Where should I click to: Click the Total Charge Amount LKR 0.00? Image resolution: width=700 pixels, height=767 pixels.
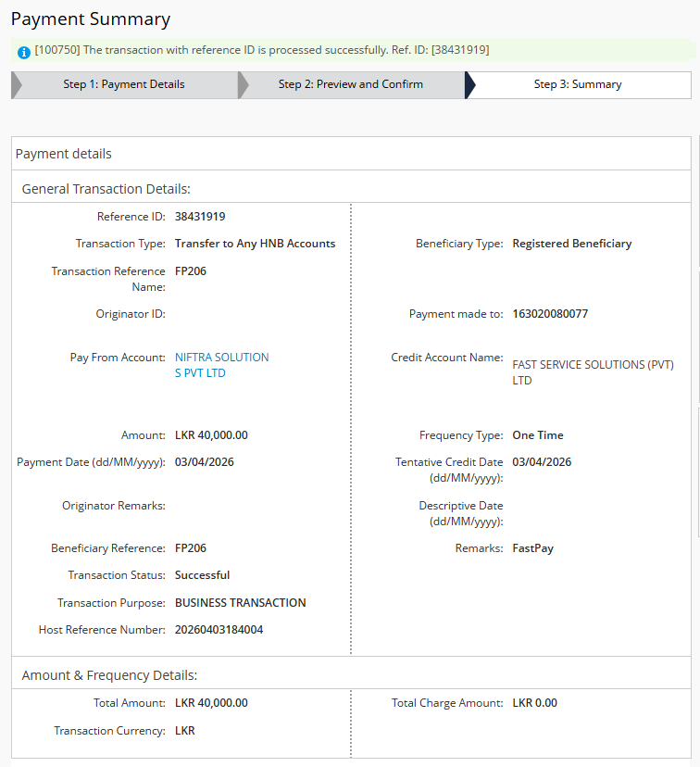click(534, 703)
